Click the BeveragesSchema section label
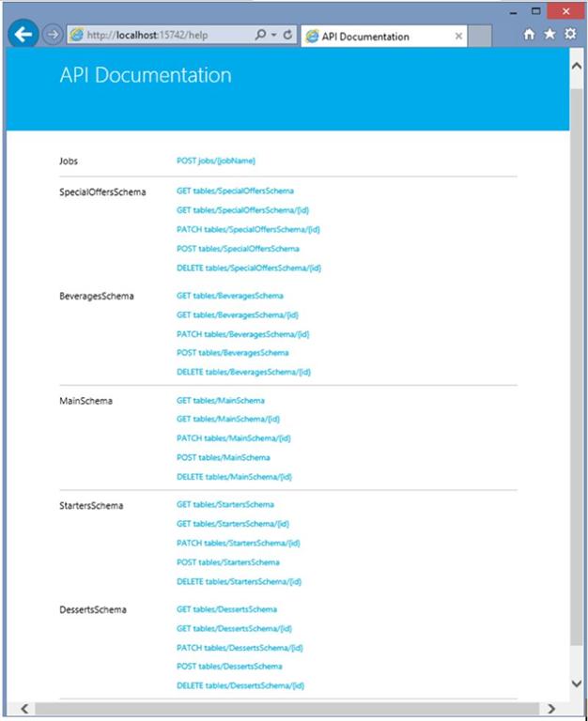The height and width of the screenshot is (721, 588). tap(97, 296)
